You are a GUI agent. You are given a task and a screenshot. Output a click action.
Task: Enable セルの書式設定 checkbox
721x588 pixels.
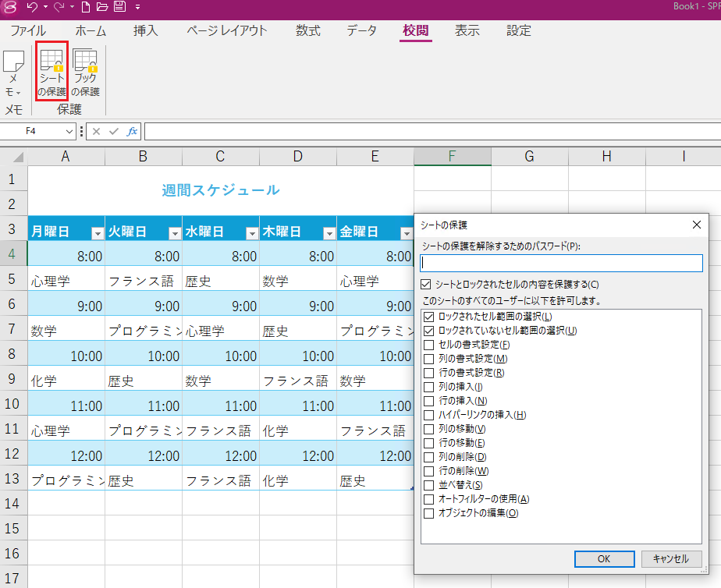point(428,345)
